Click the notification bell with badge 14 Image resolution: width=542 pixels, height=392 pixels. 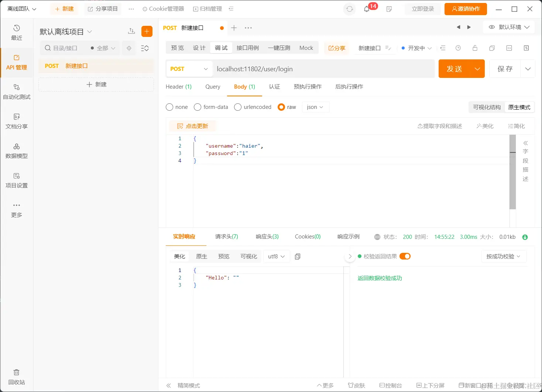367,9
